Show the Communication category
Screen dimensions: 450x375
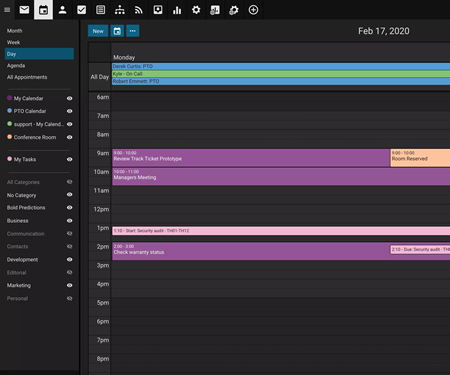(69, 234)
